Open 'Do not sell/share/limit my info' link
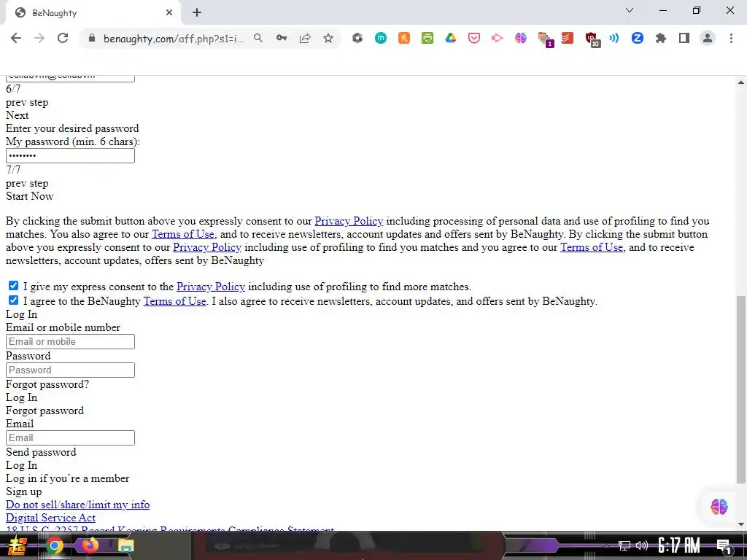Screen dimensions: 747x560 coord(77,505)
